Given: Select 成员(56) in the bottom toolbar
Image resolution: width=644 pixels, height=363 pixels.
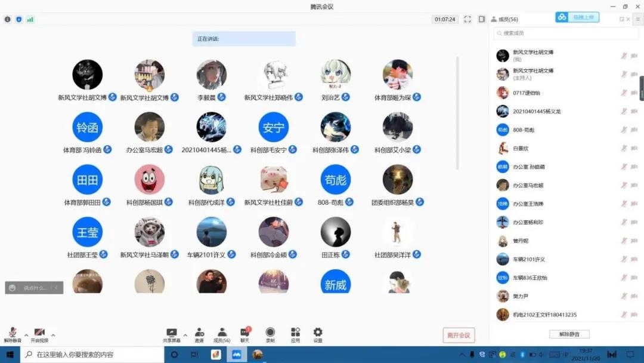Looking at the screenshot, I should coord(222,334).
